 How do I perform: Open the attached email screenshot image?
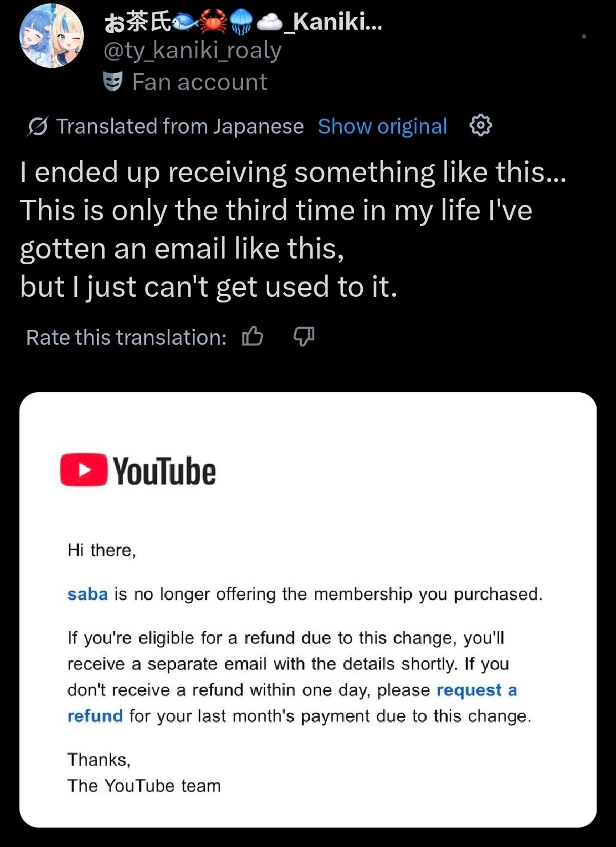308,610
